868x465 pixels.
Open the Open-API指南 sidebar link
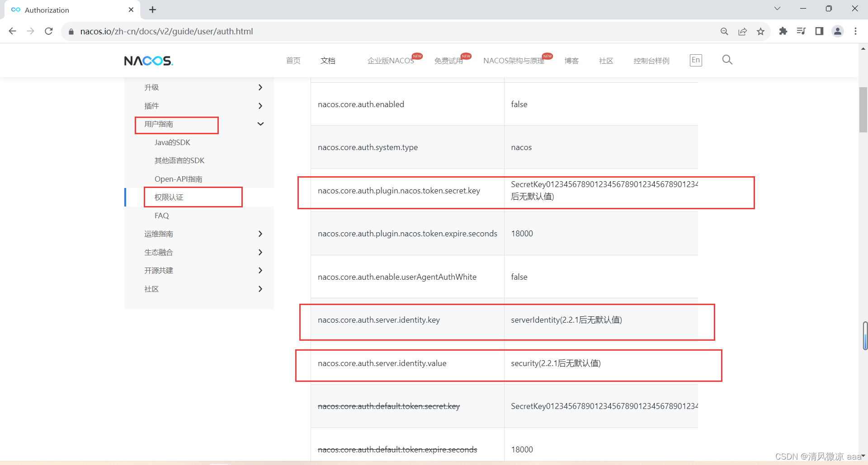[178, 179]
